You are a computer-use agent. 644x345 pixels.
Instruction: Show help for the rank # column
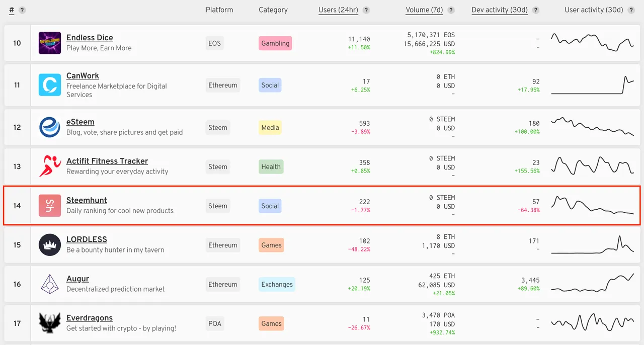[22, 10]
